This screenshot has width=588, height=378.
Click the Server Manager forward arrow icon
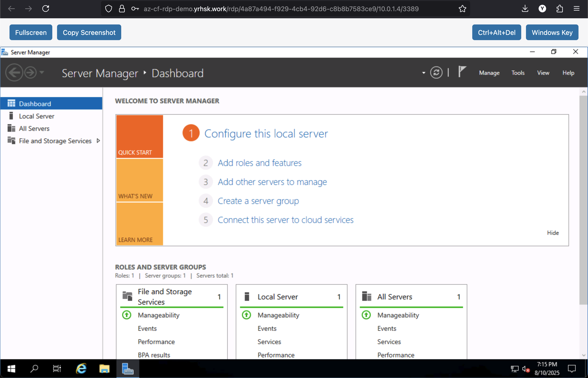click(30, 72)
